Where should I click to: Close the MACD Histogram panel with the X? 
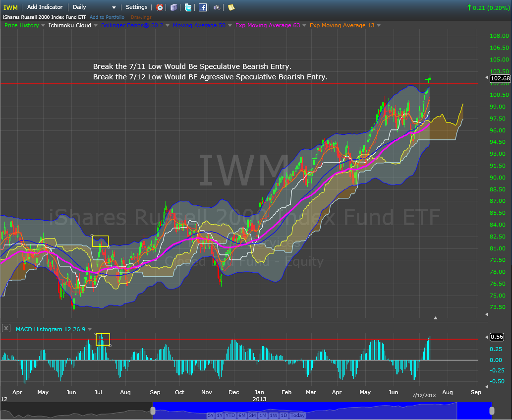pyautogui.click(x=6, y=328)
